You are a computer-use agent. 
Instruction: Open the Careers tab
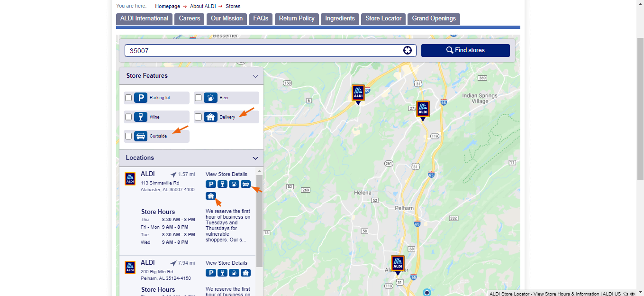[x=190, y=19]
